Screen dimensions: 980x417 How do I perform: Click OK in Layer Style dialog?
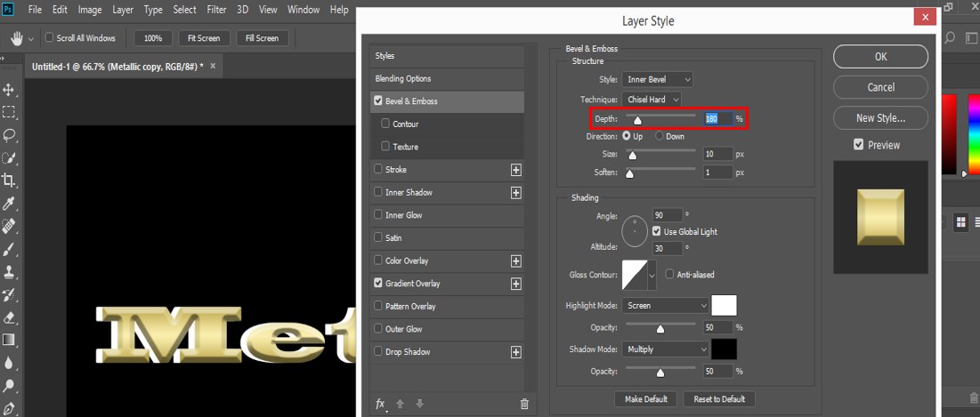coord(880,56)
